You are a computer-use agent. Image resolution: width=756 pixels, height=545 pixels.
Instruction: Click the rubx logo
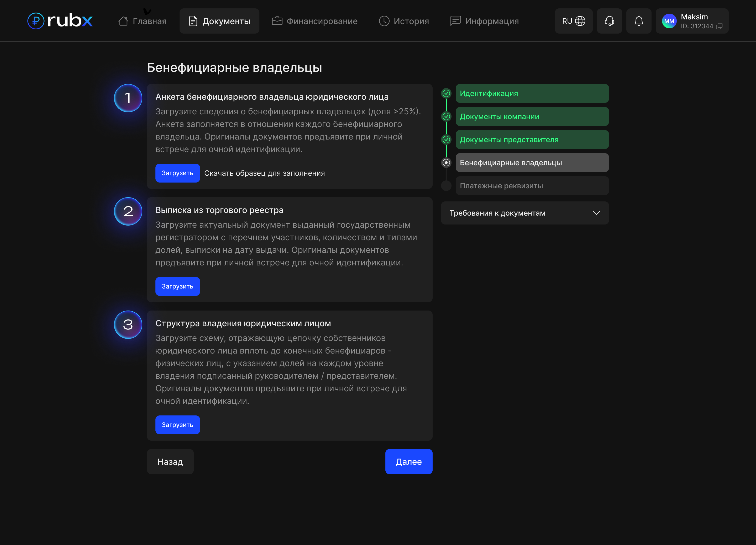(x=60, y=21)
